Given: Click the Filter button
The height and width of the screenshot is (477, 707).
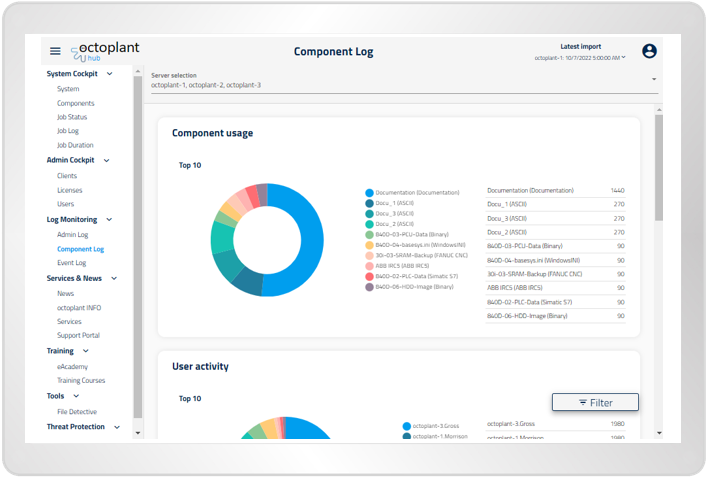Looking at the screenshot, I should pyautogui.click(x=595, y=402).
